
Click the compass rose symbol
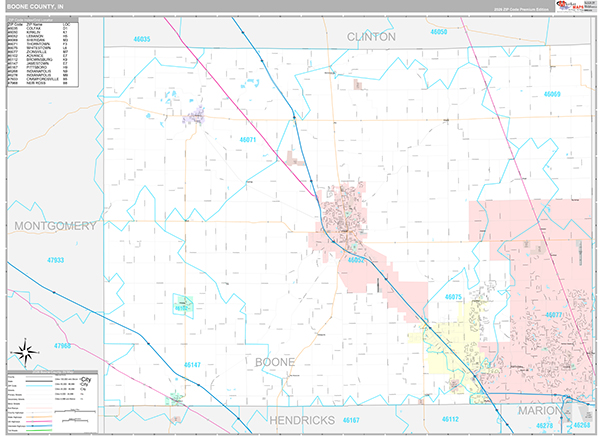click(26, 353)
